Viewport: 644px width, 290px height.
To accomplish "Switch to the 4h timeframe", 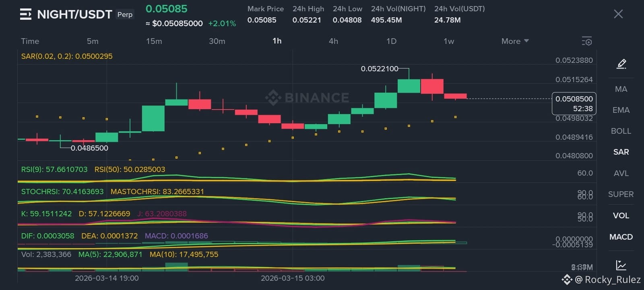I will [333, 41].
